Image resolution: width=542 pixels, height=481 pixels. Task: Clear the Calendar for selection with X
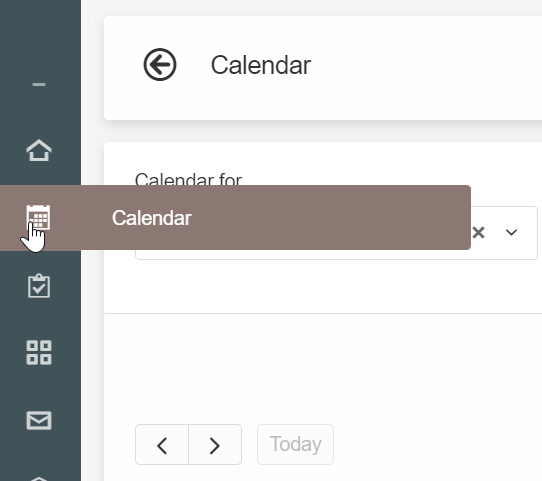[x=478, y=233]
